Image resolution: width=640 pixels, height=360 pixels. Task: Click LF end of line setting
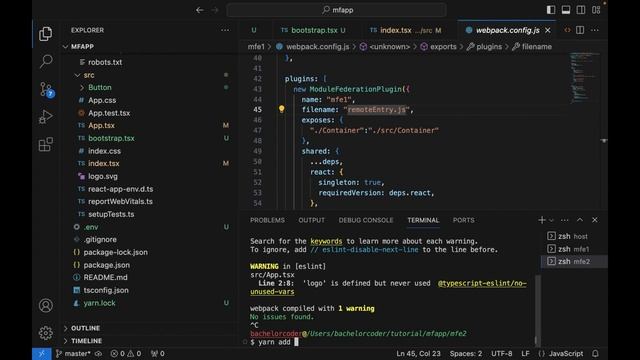pos(525,353)
